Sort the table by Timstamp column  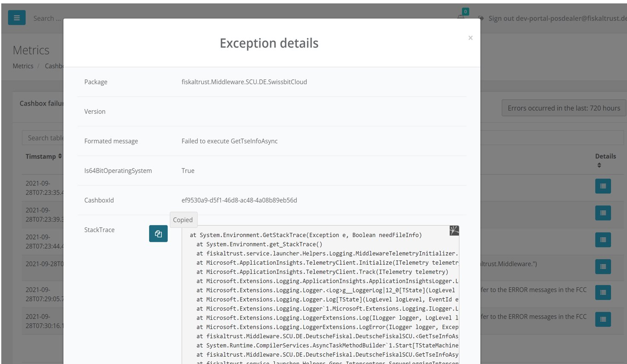(x=44, y=156)
